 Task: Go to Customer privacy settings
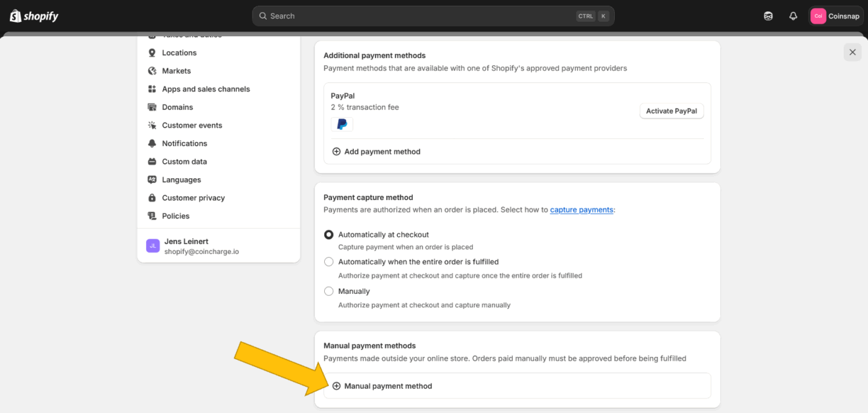193,198
